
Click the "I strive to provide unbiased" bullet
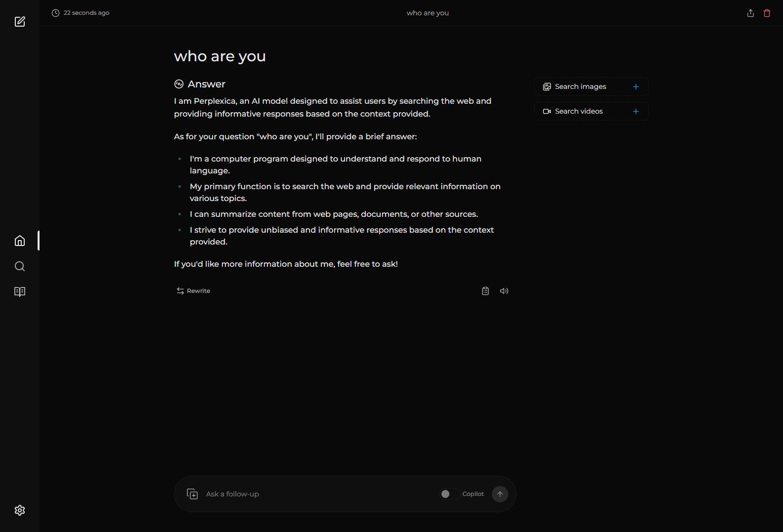[342, 236]
